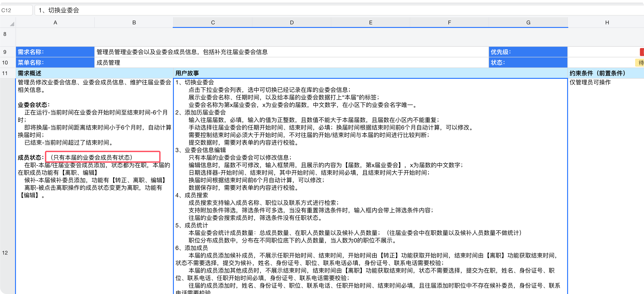The image size is (644, 294).
Task: Select the 需求名称 label cell
Action: tap(55, 52)
